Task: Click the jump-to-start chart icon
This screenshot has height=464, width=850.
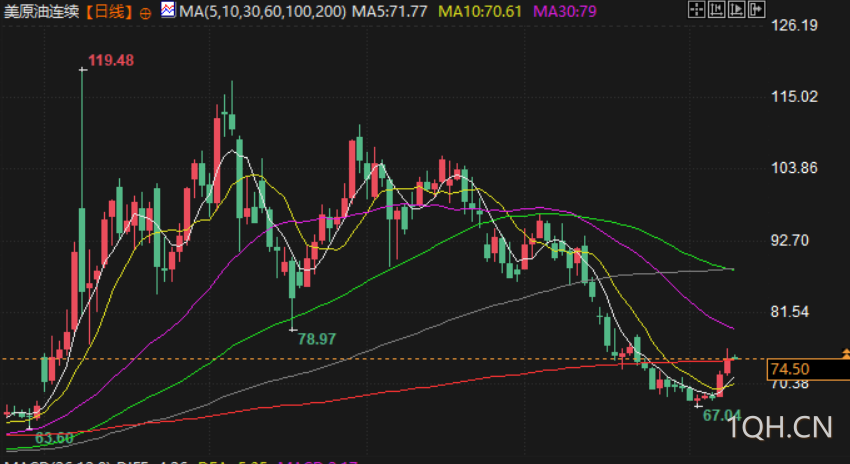Action: coord(716,9)
